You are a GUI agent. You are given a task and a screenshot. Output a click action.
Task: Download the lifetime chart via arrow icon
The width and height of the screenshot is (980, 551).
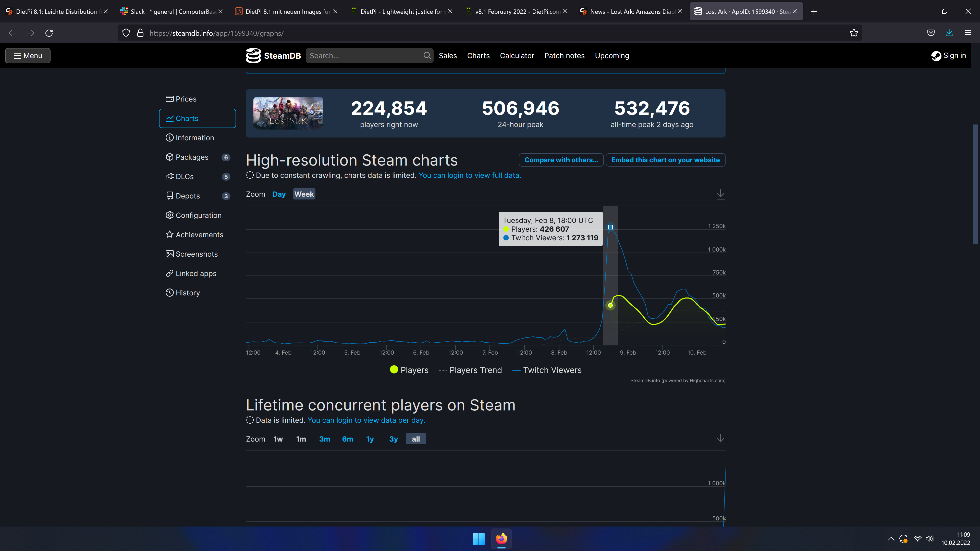click(x=720, y=439)
